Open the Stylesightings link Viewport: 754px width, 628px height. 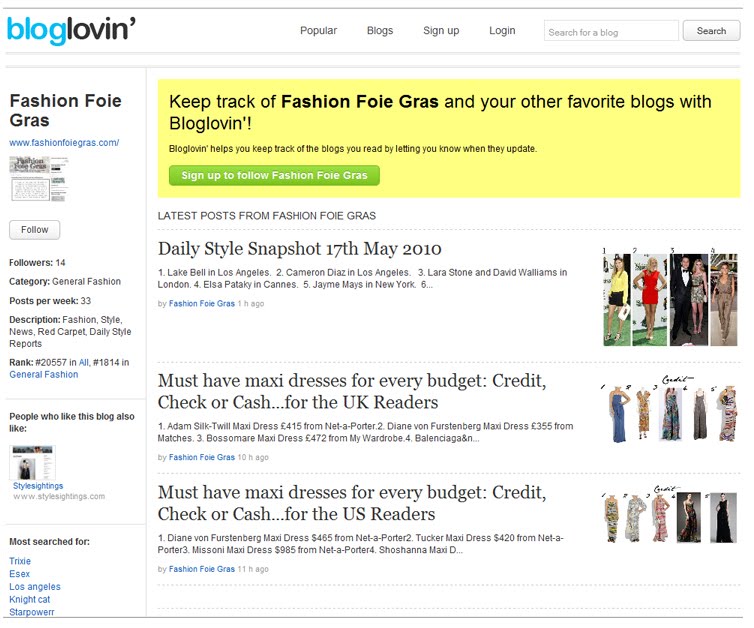point(38,486)
